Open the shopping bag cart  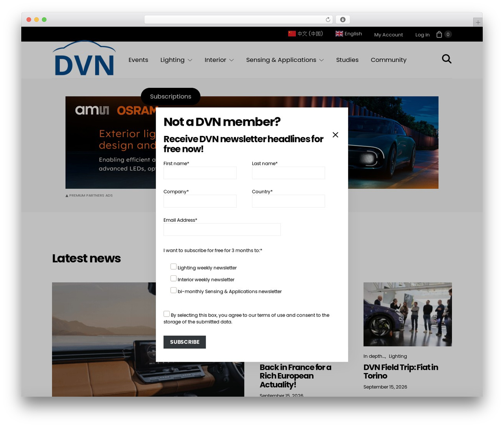439,34
